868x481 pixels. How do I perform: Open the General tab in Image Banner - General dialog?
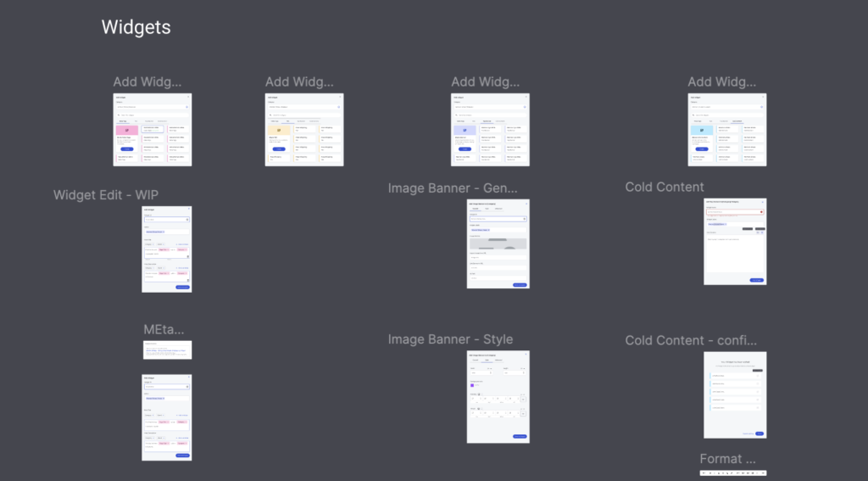point(475,209)
